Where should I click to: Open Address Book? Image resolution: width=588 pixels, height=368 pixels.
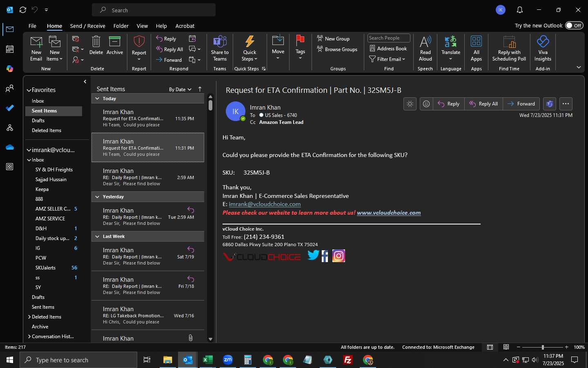click(x=388, y=48)
